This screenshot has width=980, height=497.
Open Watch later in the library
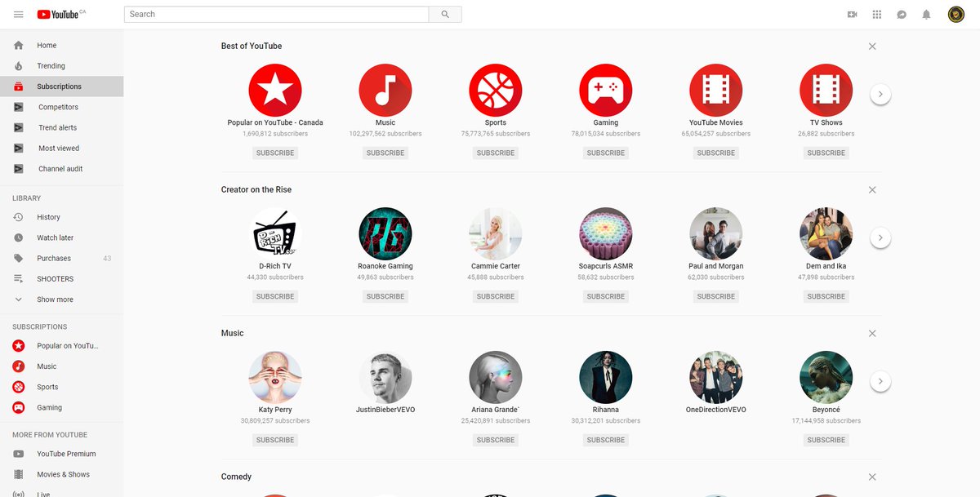tap(62, 237)
